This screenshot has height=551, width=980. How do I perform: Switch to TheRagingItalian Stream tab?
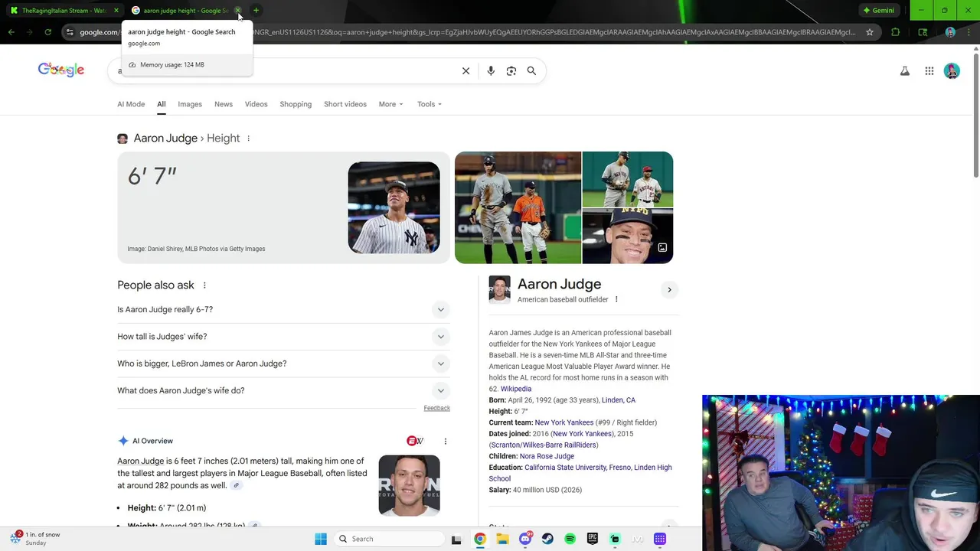coord(64,11)
